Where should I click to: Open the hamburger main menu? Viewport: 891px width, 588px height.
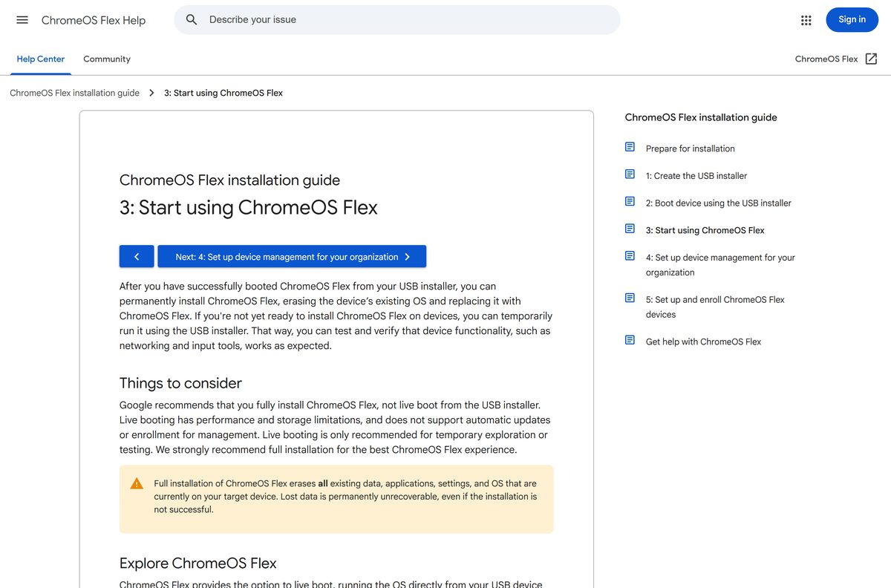[x=22, y=20]
